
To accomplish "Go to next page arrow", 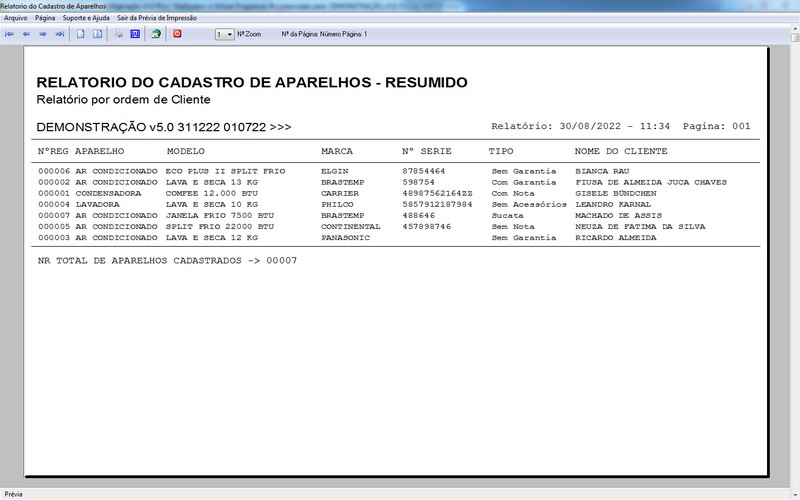I will [x=43, y=34].
